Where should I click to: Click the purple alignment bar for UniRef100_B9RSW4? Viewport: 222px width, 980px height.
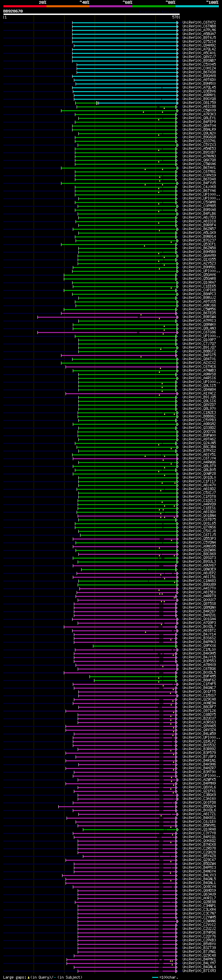(108, 317)
